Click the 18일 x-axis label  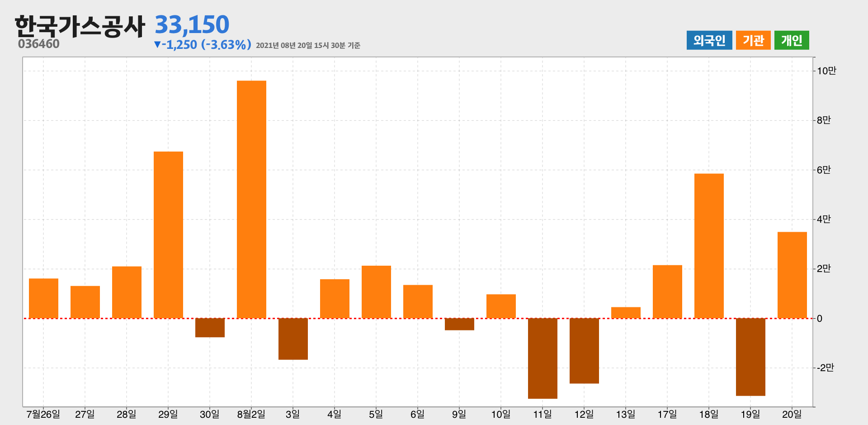709,414
